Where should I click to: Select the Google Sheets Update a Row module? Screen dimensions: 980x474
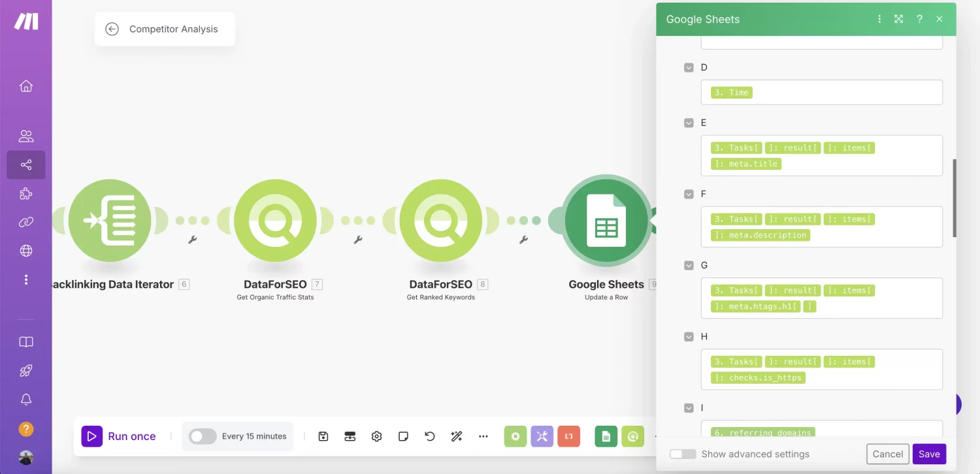pyautogui.click(x=606, y=221)
